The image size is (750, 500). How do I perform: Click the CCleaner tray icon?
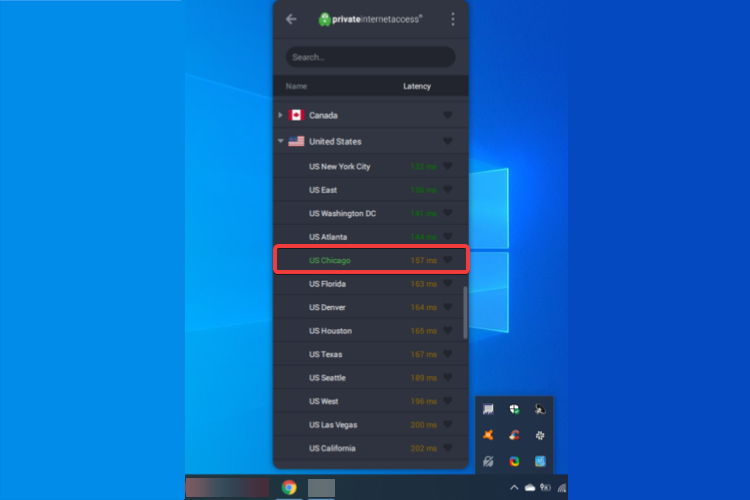pyautogui.click(x=514, y=435)
